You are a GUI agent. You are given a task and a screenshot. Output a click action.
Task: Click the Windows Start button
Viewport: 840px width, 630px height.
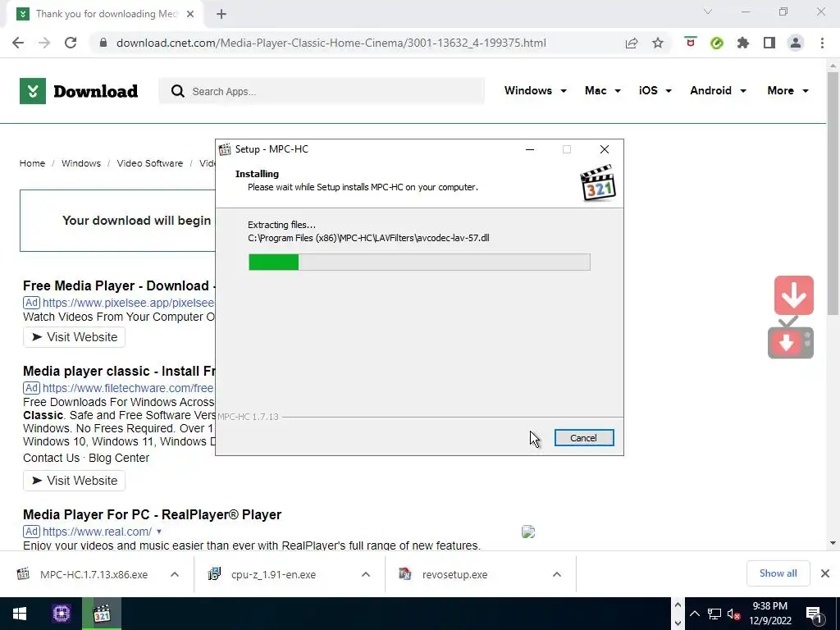point(20,614)
